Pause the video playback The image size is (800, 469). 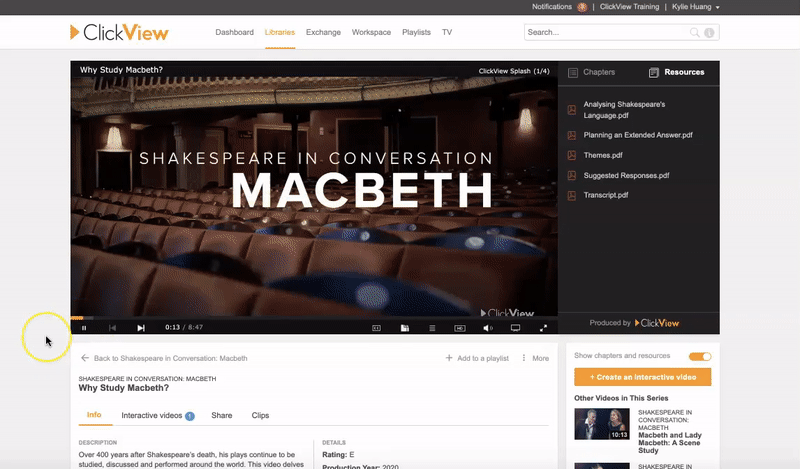coord(84,328)
